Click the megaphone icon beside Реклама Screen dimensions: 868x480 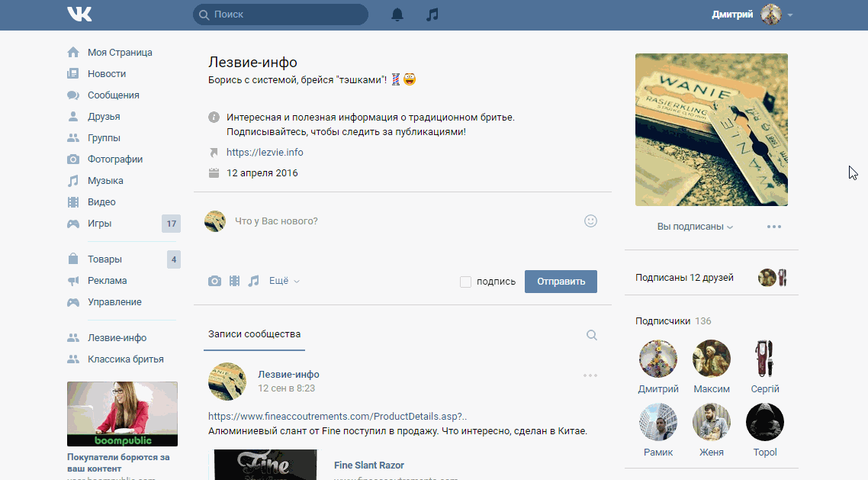(73, 281)
